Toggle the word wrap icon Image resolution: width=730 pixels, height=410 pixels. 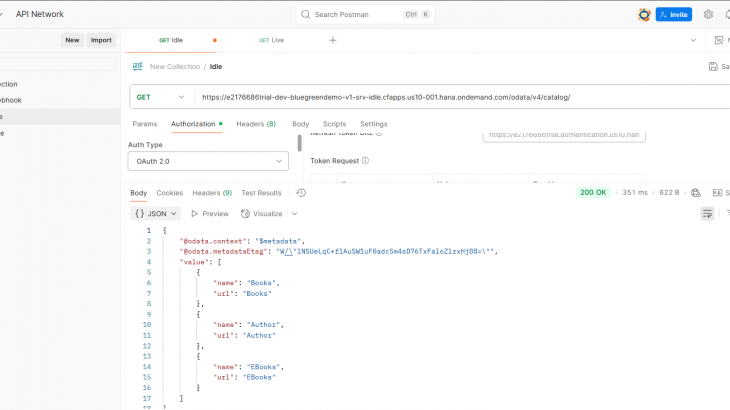707,214
